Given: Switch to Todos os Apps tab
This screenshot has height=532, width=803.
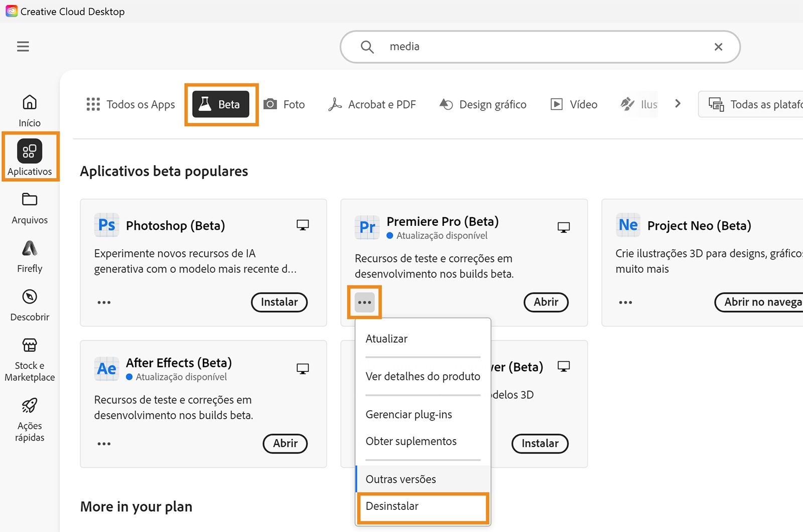Looking at the screenshot, I should coord(130,104).
